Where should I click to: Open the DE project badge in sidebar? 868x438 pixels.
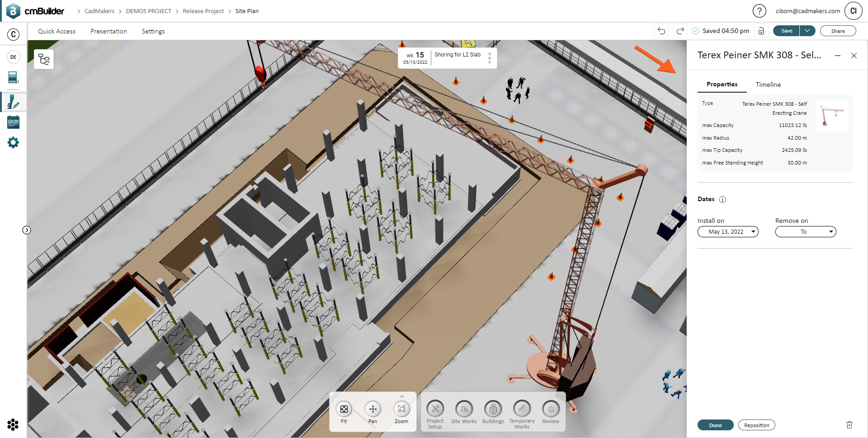[14, 57]
